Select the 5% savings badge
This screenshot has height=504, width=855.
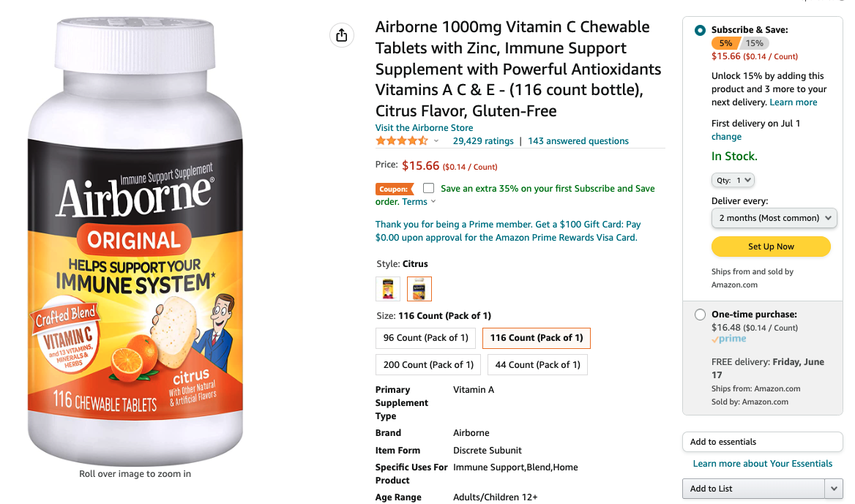click(x=725, y=43)
